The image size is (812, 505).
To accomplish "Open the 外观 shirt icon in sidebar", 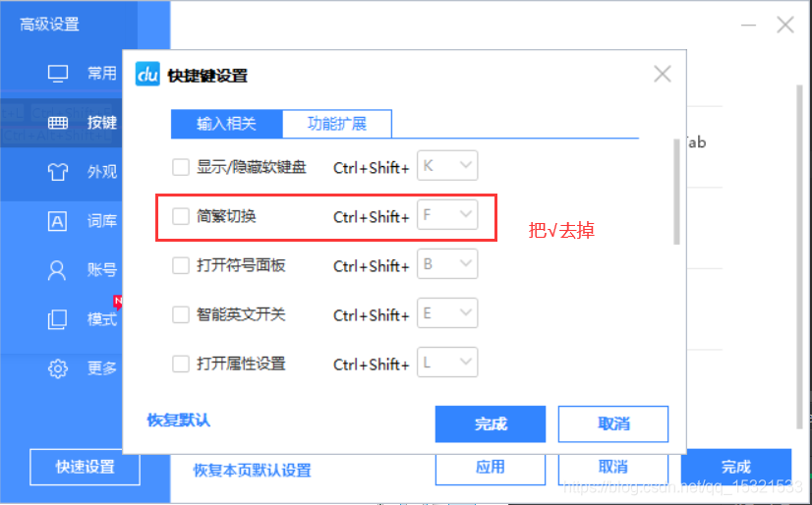I will pos(57,172).
